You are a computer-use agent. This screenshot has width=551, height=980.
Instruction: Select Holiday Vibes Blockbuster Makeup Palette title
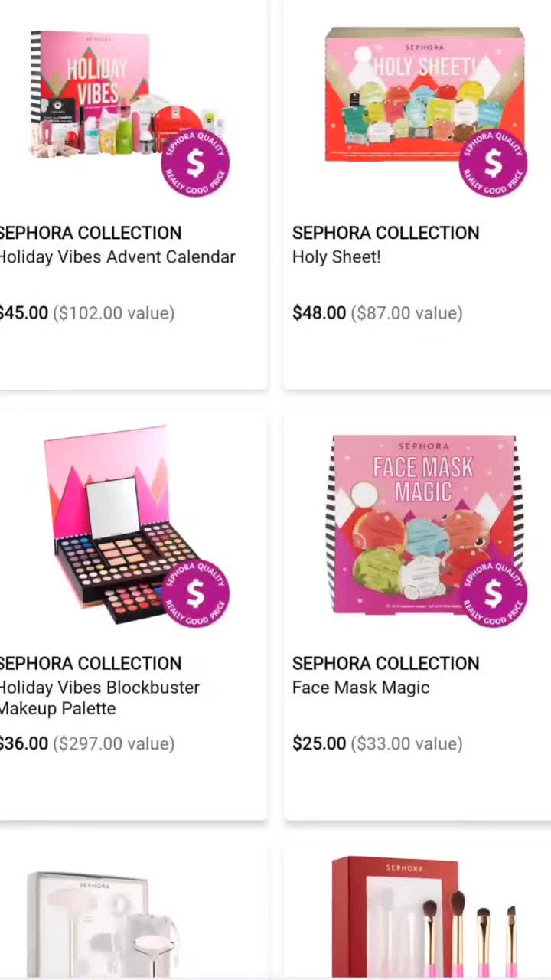[x=99, y=697]
